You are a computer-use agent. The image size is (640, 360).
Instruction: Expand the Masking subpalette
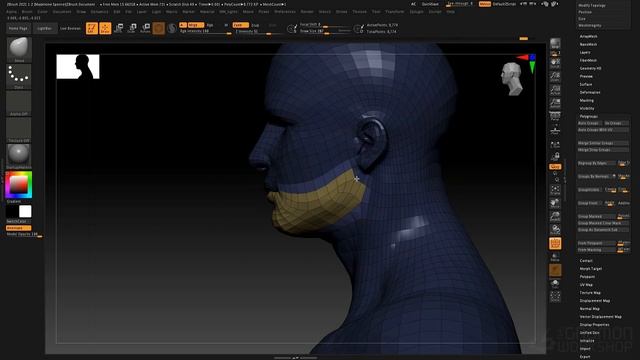pyautogui.click(x=587, y=100)
